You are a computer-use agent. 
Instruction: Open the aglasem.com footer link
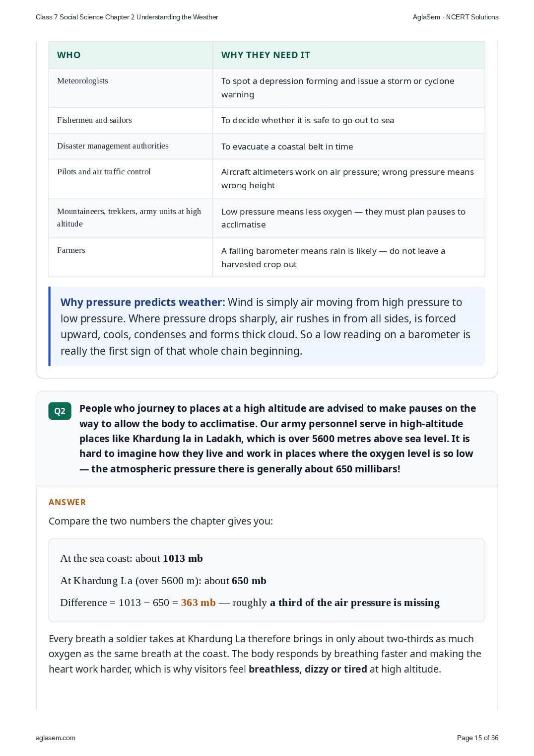(x=56, y=738)
